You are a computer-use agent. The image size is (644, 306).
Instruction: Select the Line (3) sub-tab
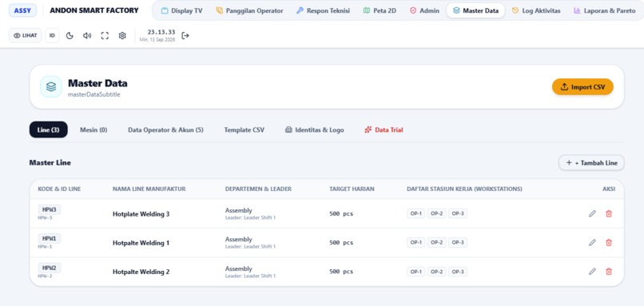pos(49,129)
